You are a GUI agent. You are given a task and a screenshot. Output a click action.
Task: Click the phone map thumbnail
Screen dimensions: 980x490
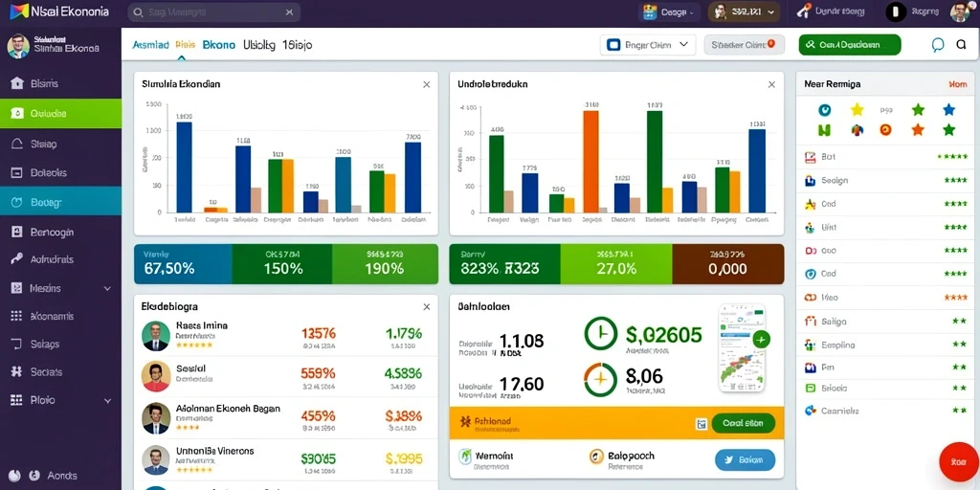(x=743, y=347)
